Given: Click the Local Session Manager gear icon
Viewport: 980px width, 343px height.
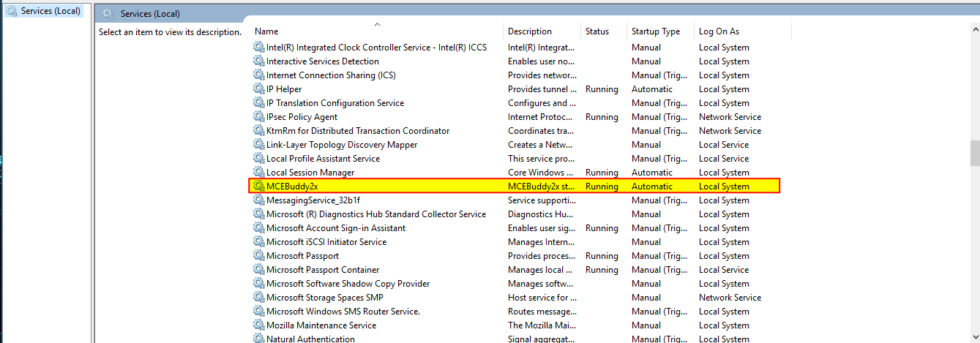Looking at the screenshot, I should pyautogui.click(x=258, y=173).
